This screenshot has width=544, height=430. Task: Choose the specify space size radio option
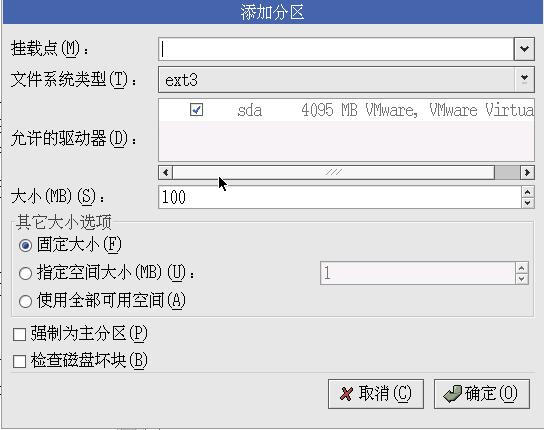coord(25,273)
